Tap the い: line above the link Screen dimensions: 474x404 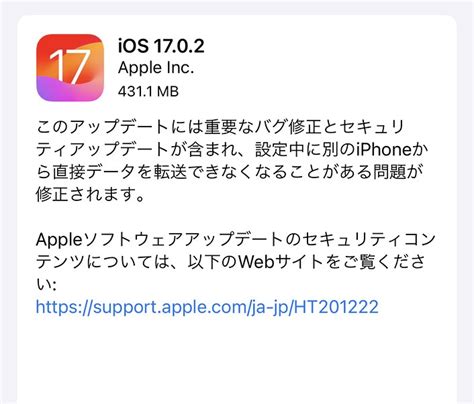[x=46, y=285]
